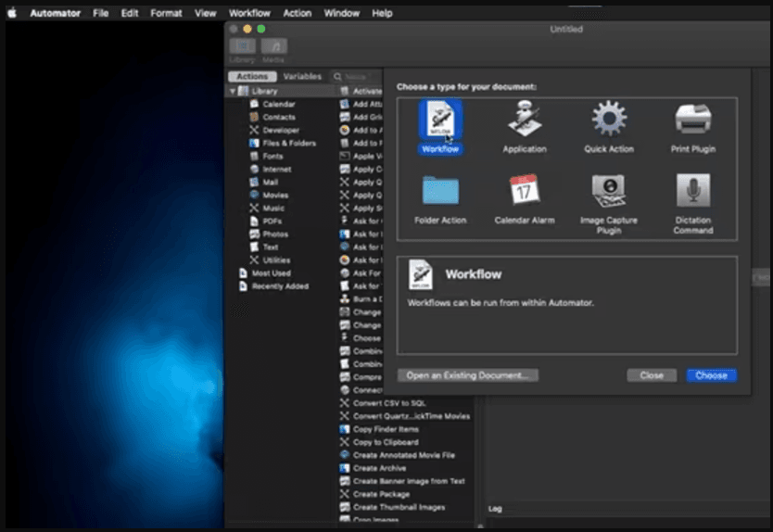Switch to the Variables tab
This screenshot has width=773, height=532.
(x=302, y=76)
